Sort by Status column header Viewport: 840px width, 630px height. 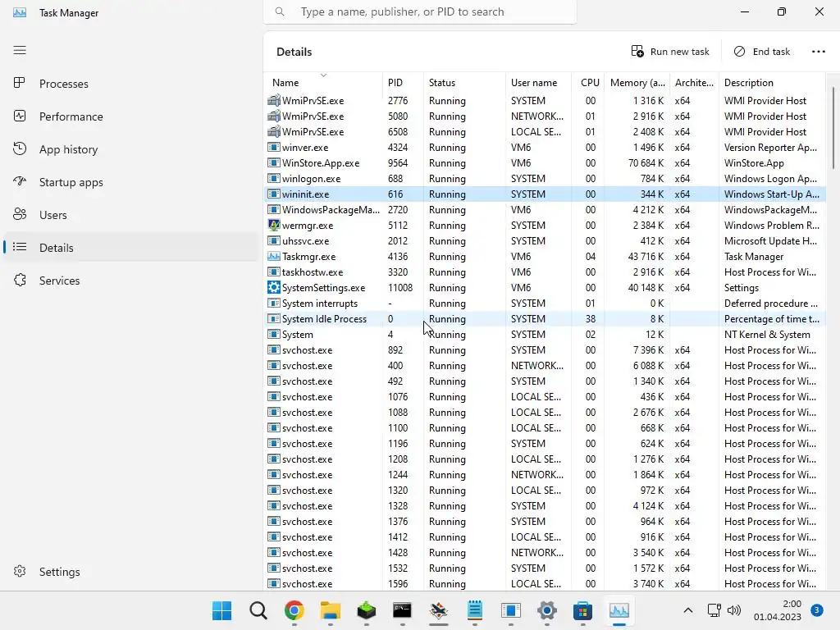(x=464, y=83)
